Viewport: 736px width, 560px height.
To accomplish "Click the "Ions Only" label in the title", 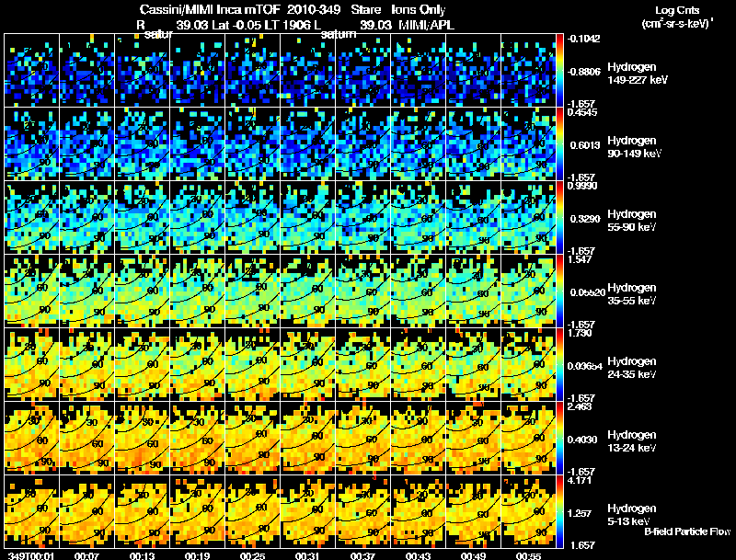I will tap(419, 10).
